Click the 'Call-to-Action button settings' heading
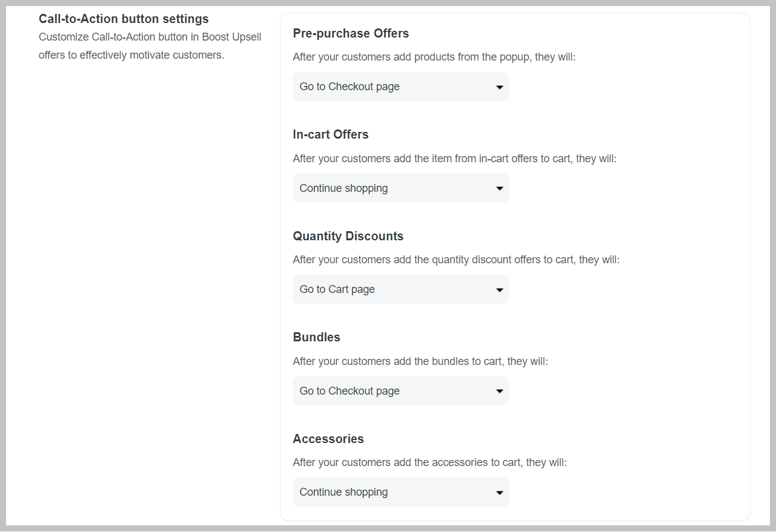The width and height of the screenshot is (776, 532). pyautogui.click(x=124, y=19)
